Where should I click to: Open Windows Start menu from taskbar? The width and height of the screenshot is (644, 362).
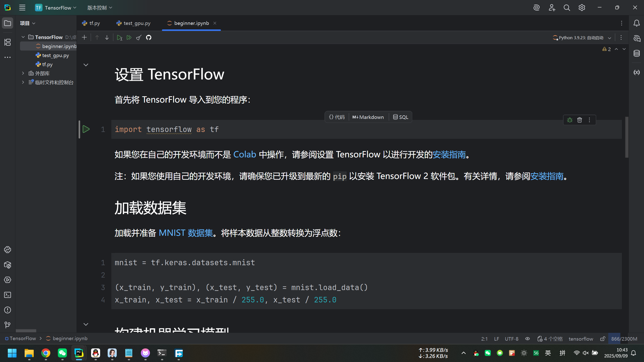coord(12,353)
